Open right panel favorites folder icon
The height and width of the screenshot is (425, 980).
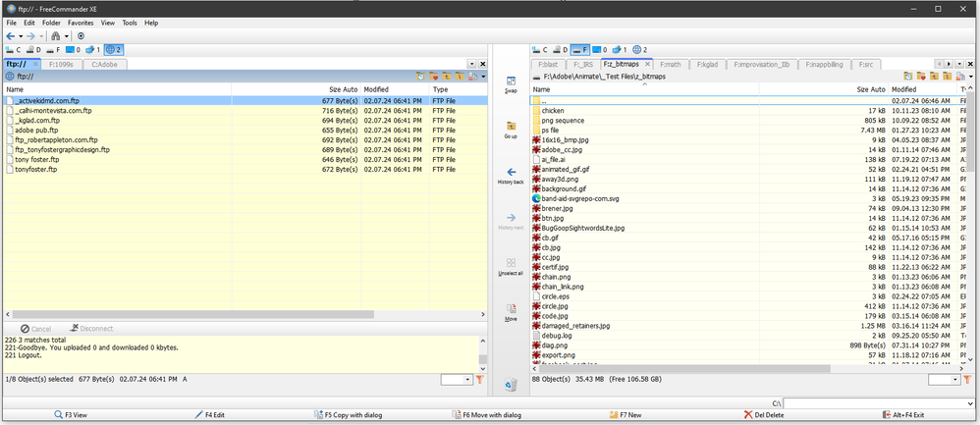(921, 77)
